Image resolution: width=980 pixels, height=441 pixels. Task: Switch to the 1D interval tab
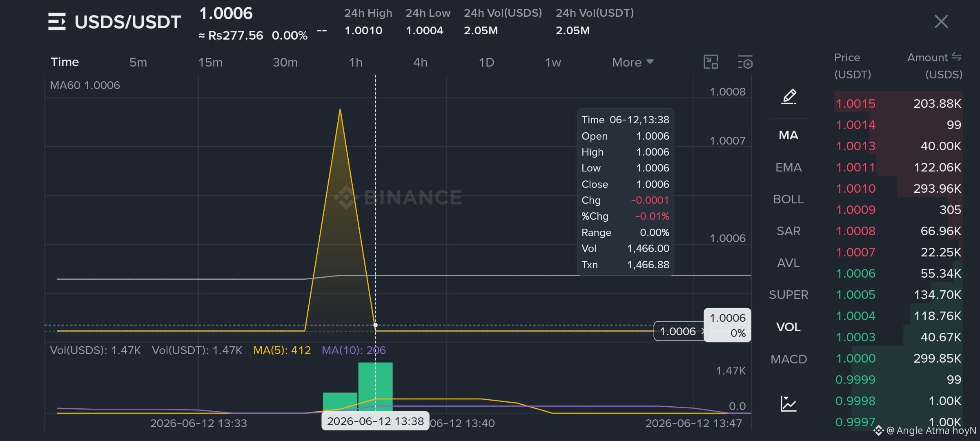pos(486,62)
